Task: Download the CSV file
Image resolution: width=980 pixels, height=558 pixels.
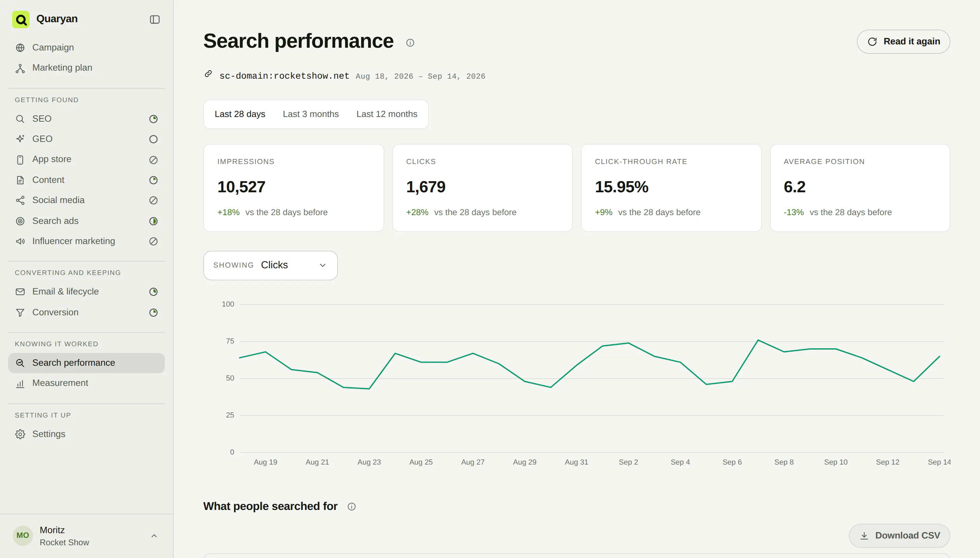Action: point(900,535)
